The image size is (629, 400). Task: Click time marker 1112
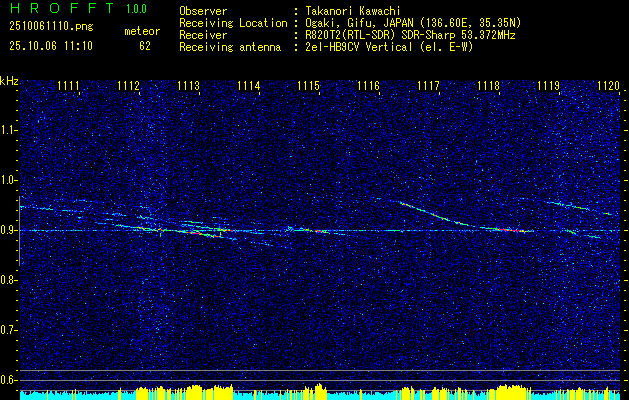128,86
